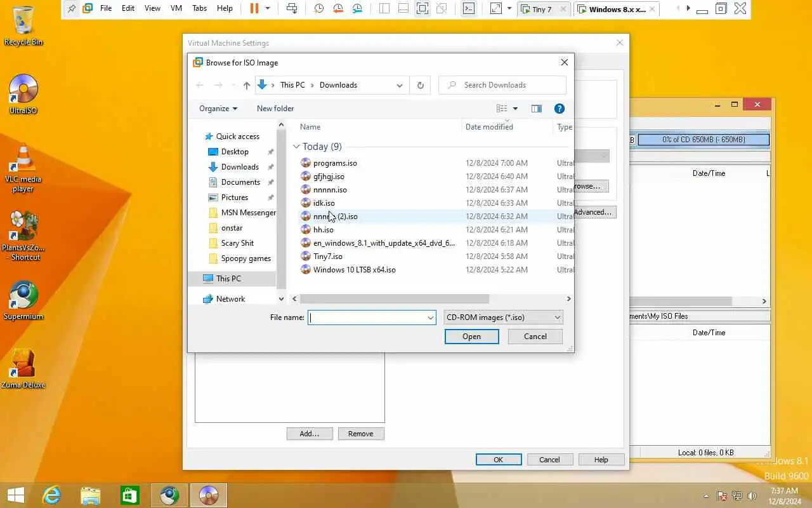The height and width of the screenshot is (508, 812).
Task: Click the take snapshot icon
Action: [318, 8]
